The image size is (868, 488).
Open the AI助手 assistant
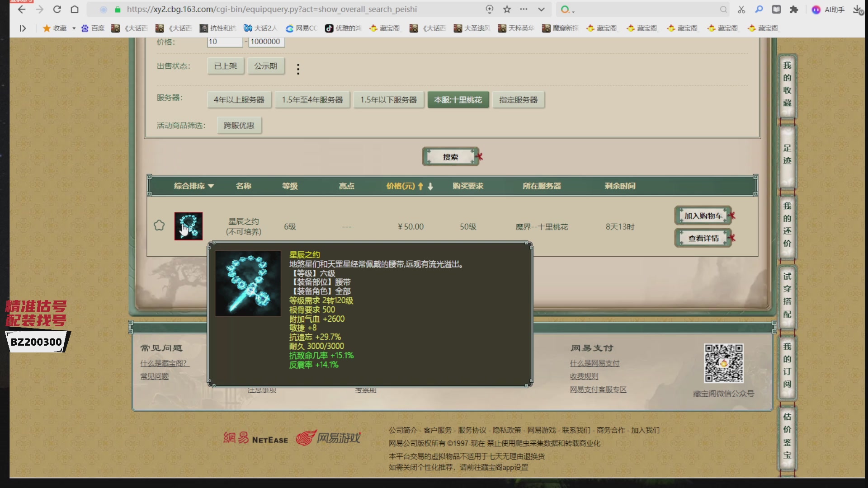click(x=828, y=9)
